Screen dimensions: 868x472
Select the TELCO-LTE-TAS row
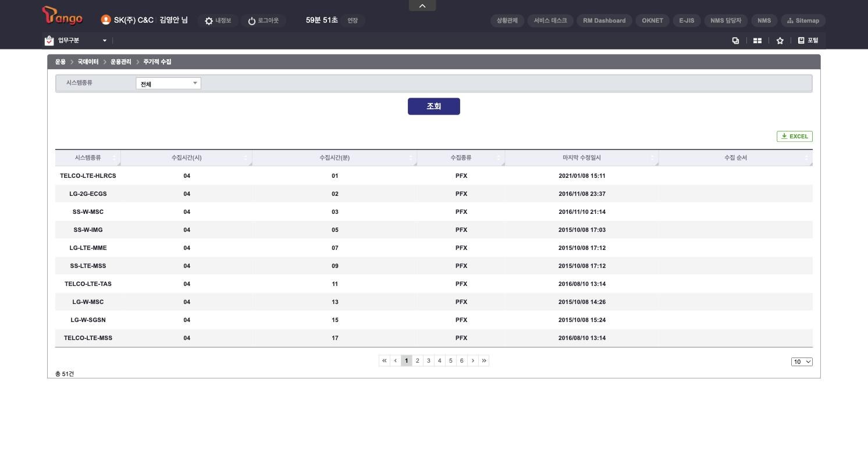click(434, 284)
